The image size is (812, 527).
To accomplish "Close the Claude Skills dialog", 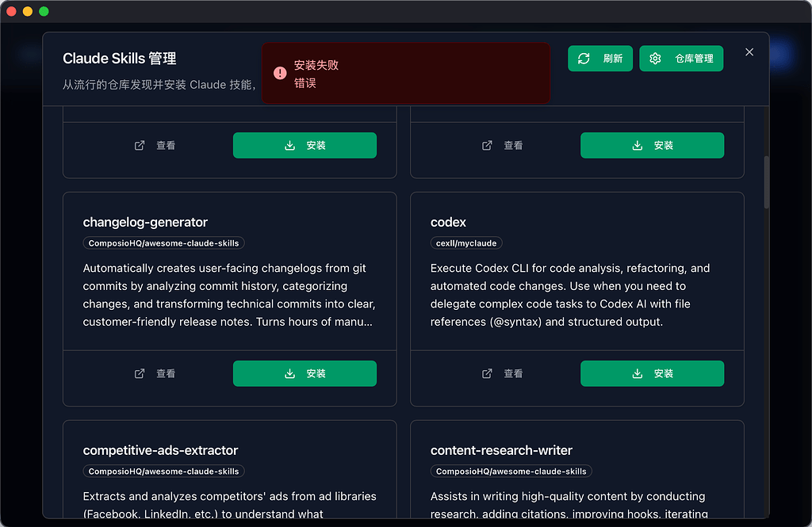I will point(749,52).
